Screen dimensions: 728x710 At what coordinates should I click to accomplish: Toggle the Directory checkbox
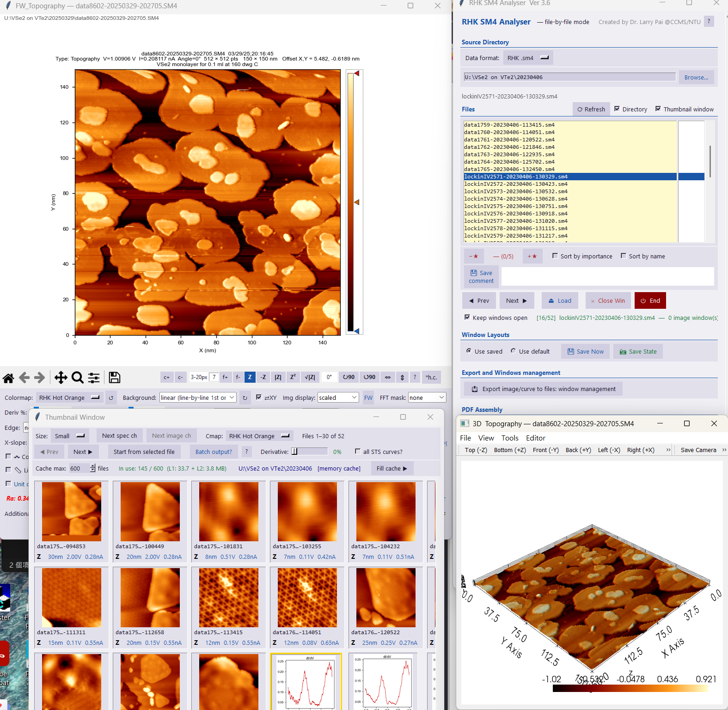[617, 109]
